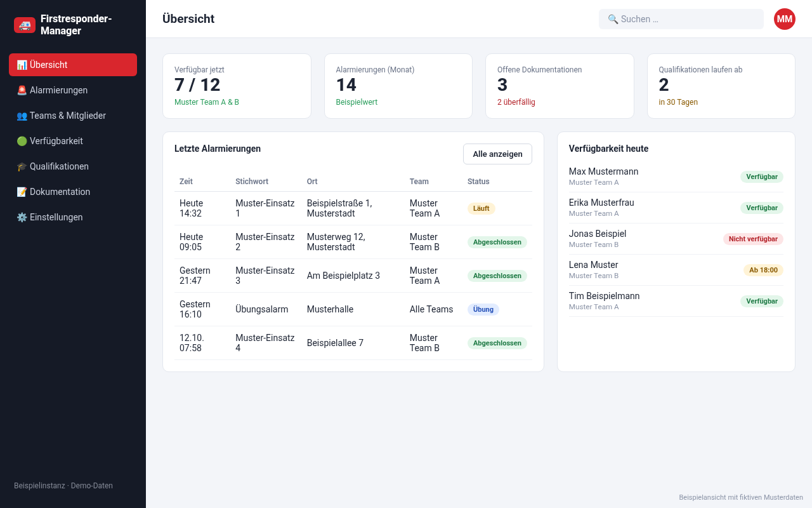Screen dimensions: 812x508
Task: Select Tim Beispielmann in availability list
Action: coord(676,301)
